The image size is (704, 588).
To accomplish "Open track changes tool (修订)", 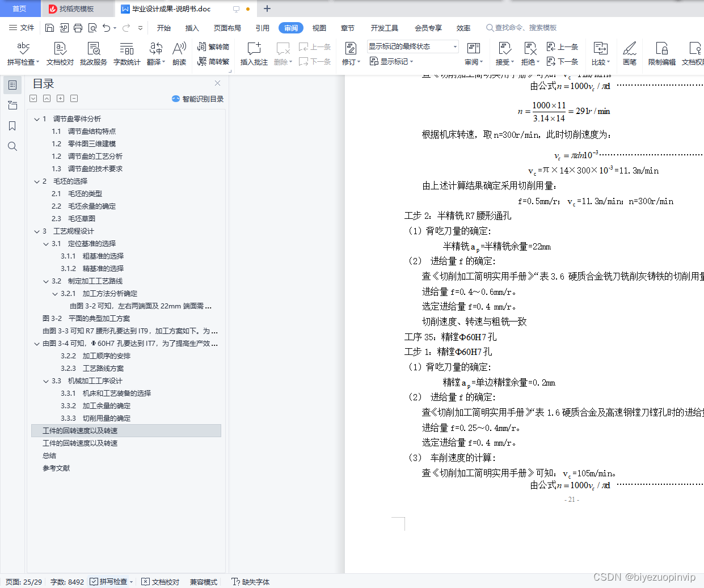I will pyautogui.click(x=351, y=54).
